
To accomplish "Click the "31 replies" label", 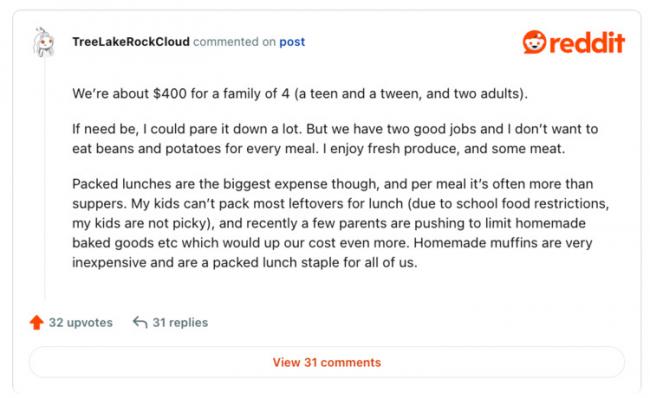I will (x=180, y=323).
